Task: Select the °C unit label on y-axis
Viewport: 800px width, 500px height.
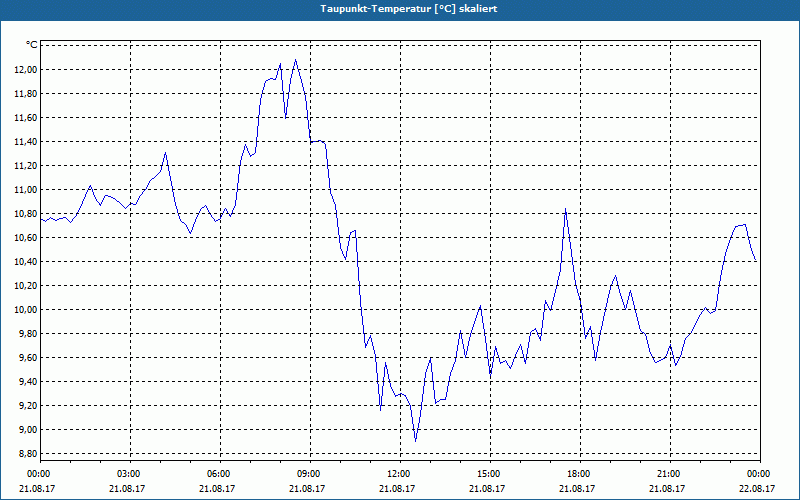Action: click(32, 45)
